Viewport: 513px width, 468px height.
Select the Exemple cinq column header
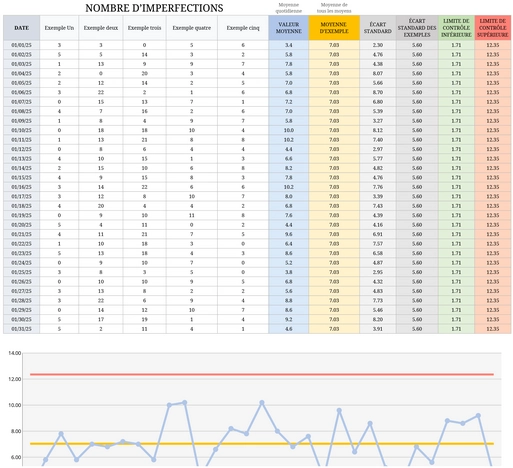[x=243, y=28]
